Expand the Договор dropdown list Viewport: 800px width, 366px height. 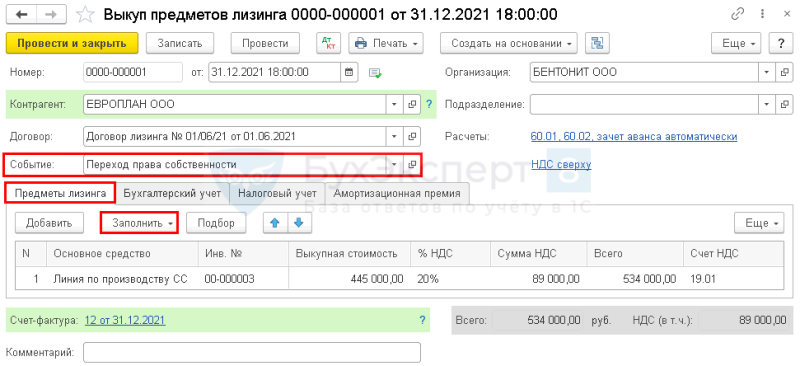[394, 136]
